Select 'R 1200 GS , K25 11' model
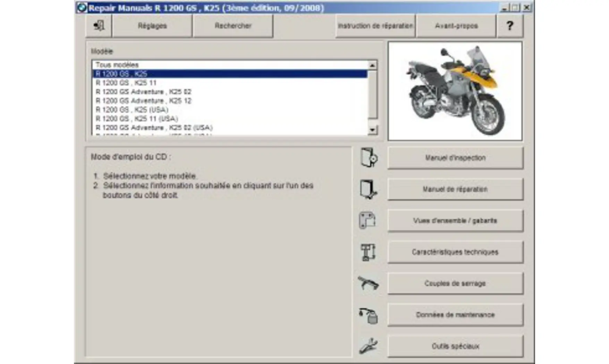609x364 pixels. click(x=230, y=83)
